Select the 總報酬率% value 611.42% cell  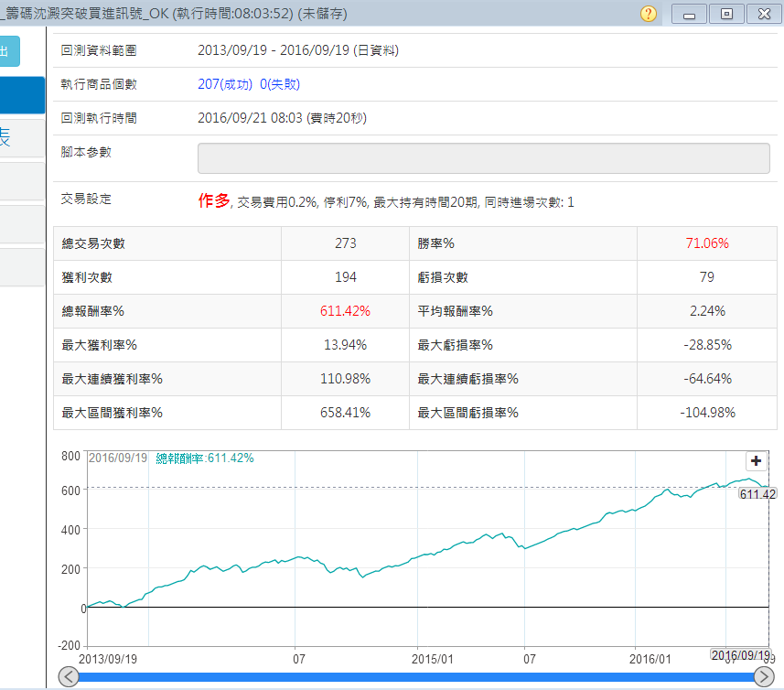(x=345, y=311)
